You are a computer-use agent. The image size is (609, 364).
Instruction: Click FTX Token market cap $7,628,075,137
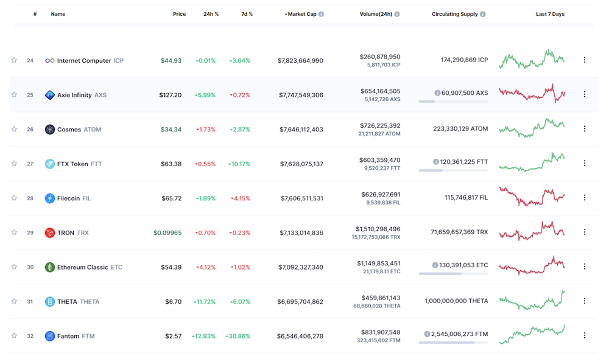coord(302,164)
